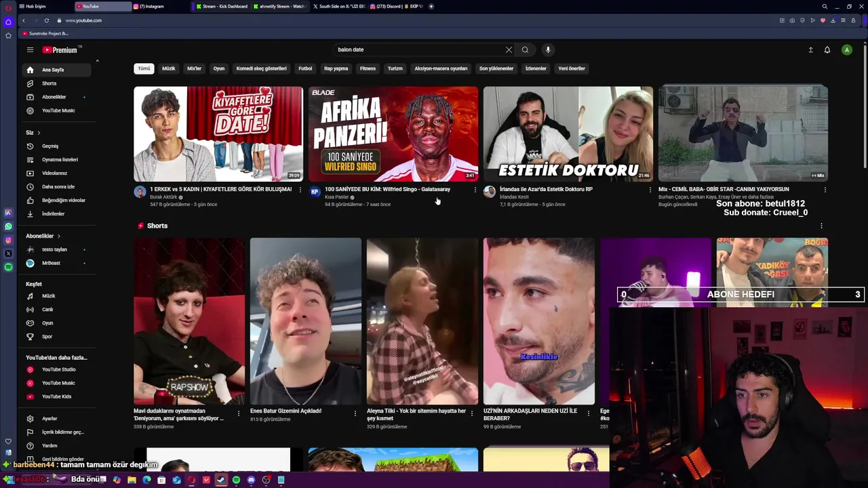Open İndirilenler downloads
This screenshot has width=868, height=488.
click(x=57, y=213)
